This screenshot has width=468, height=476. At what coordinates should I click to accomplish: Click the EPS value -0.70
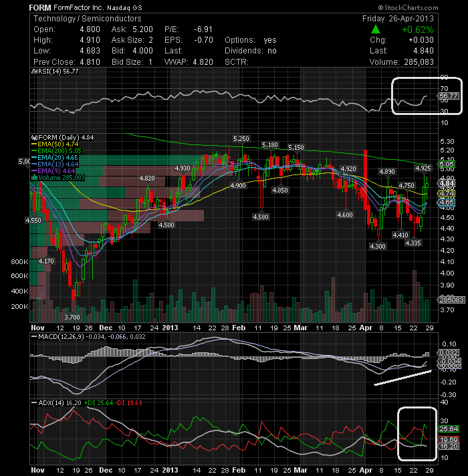pos(203,40)
